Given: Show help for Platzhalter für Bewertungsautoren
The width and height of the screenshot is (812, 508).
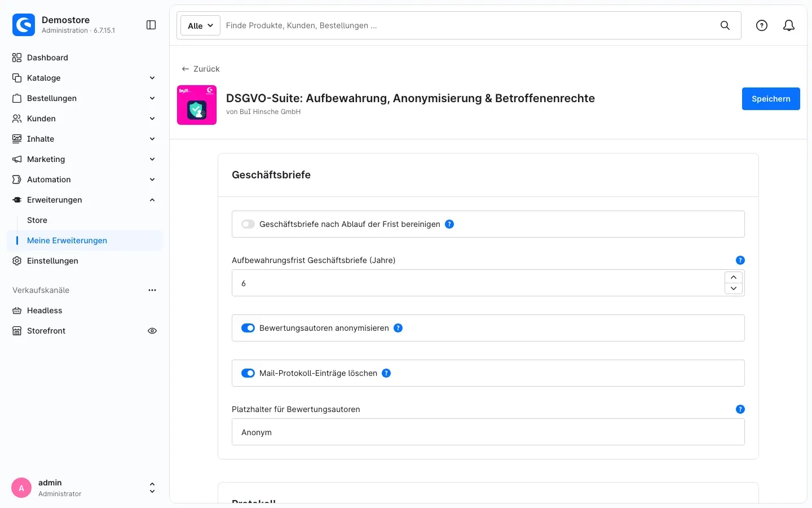Looking at the screenshot, I should click(740, 409).
